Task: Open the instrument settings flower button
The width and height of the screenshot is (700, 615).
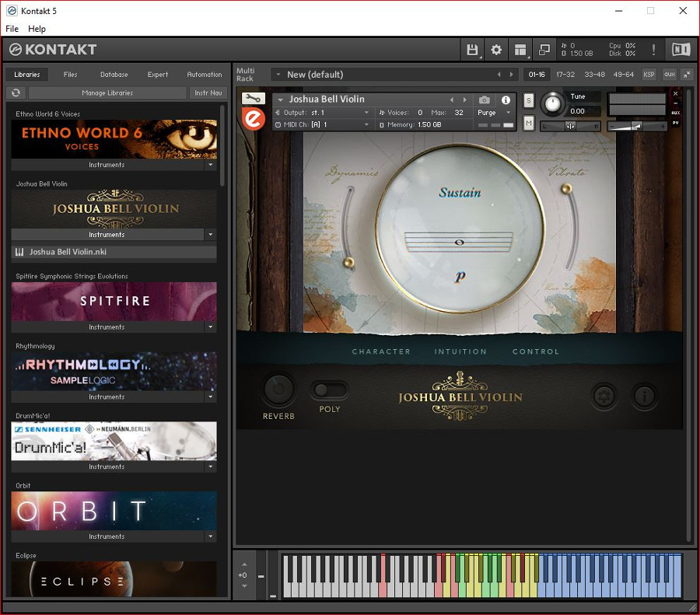Action: [604, 396]
